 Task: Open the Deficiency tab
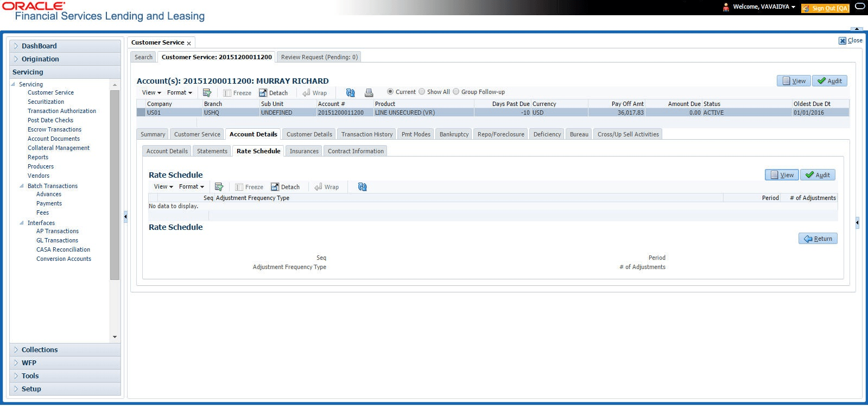click(x=547, y=134)
